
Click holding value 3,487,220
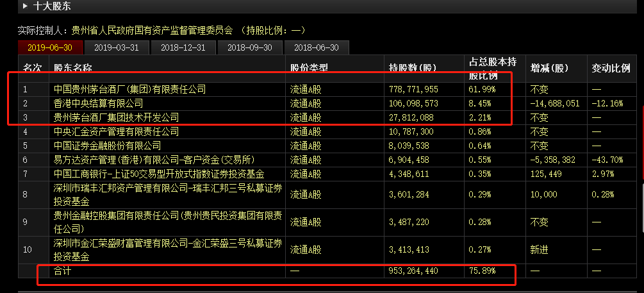point(409,222)
